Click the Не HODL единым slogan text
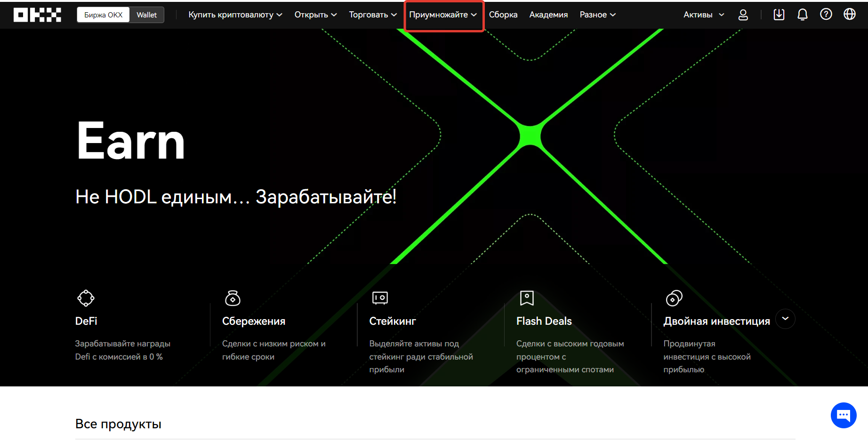The height and width of the screenshot is (441, 868). pos(236,197)
